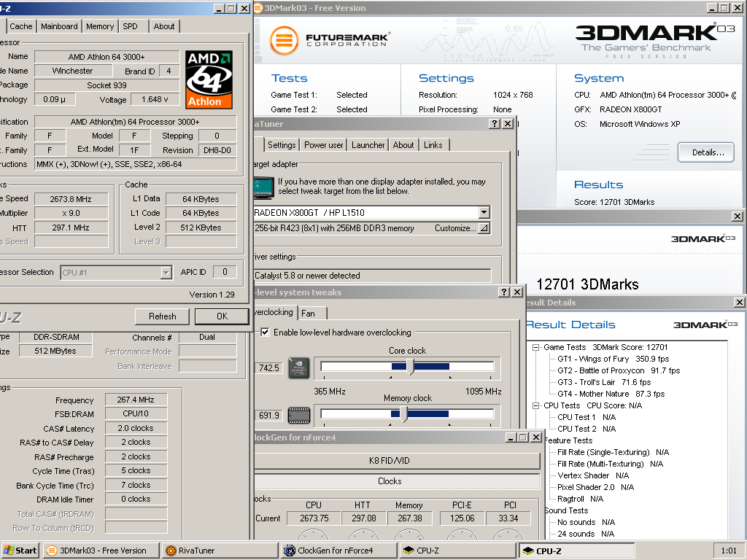Open the Power user tab

[x=323, y=145]
